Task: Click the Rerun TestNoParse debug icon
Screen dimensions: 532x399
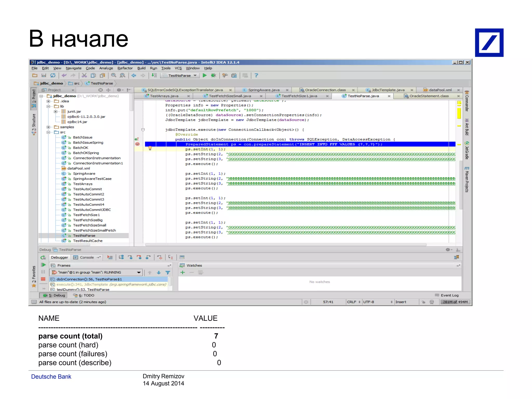Action: (43, 257)
